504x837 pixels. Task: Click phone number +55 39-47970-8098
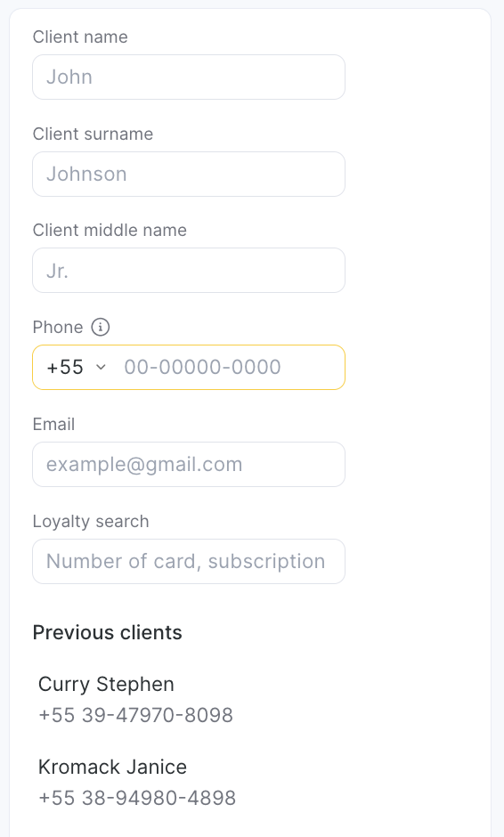tap(135, 715)
